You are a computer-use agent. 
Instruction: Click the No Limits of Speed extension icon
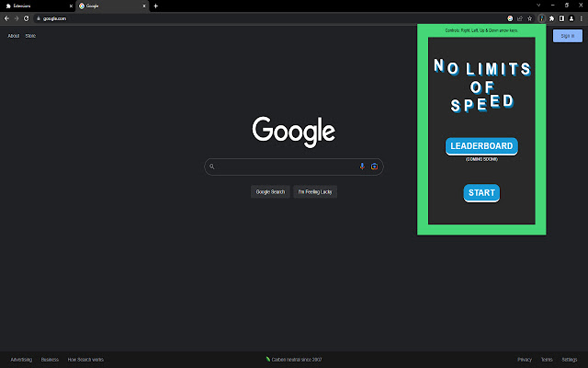click(541, 18)
